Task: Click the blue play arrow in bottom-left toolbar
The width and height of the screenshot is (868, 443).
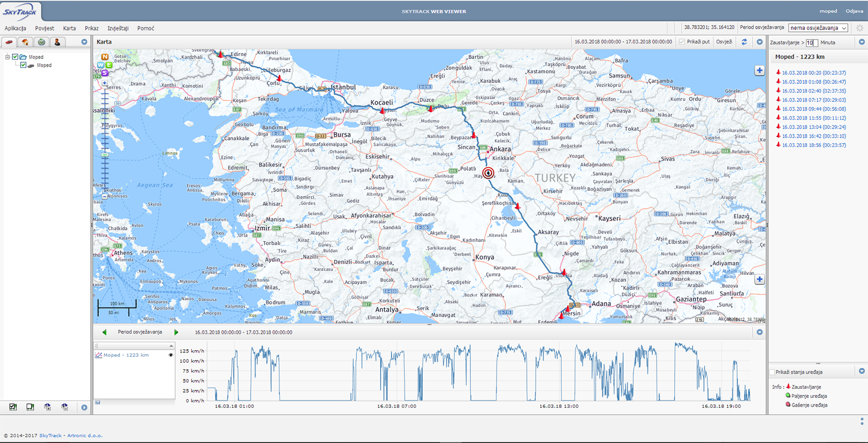Action: click(84, 407)
